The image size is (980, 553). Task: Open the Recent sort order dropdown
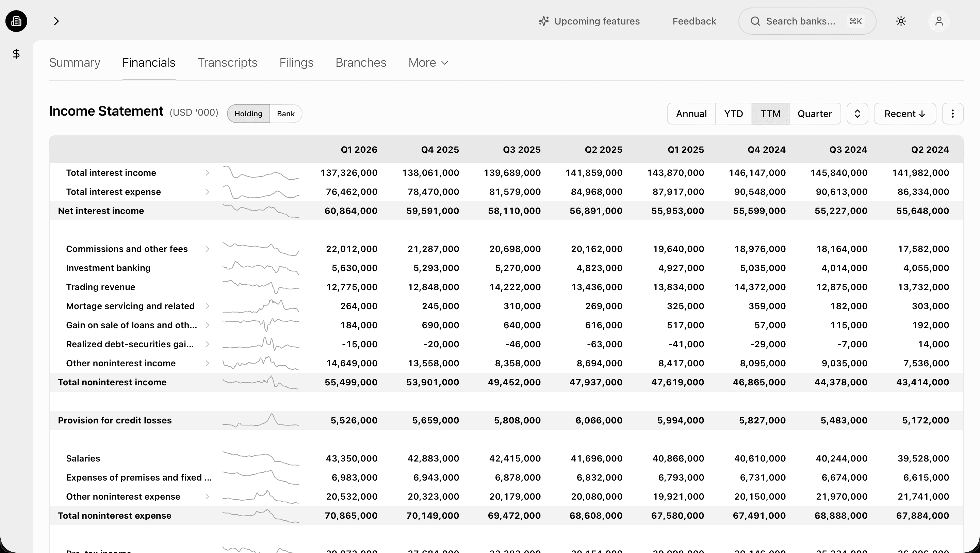pyautogui.click(x=905, y=114)
